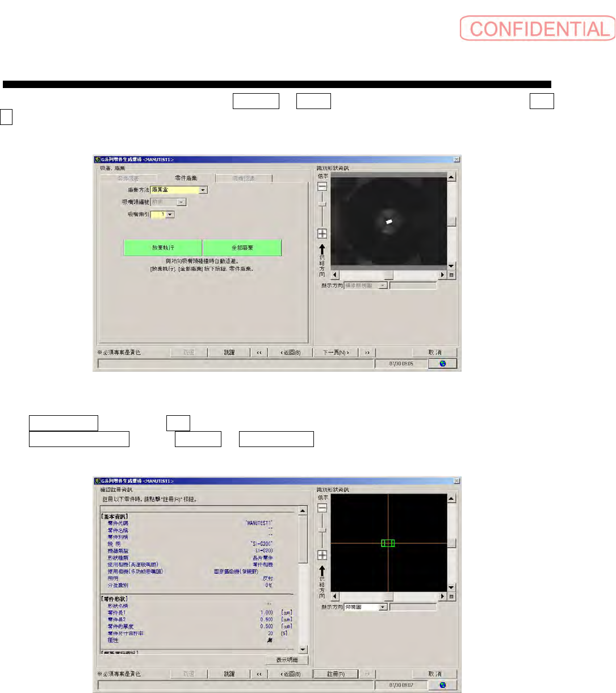Click « first-page button in registration confirmation window
This screenshot has width=616, height=693.
259,674
